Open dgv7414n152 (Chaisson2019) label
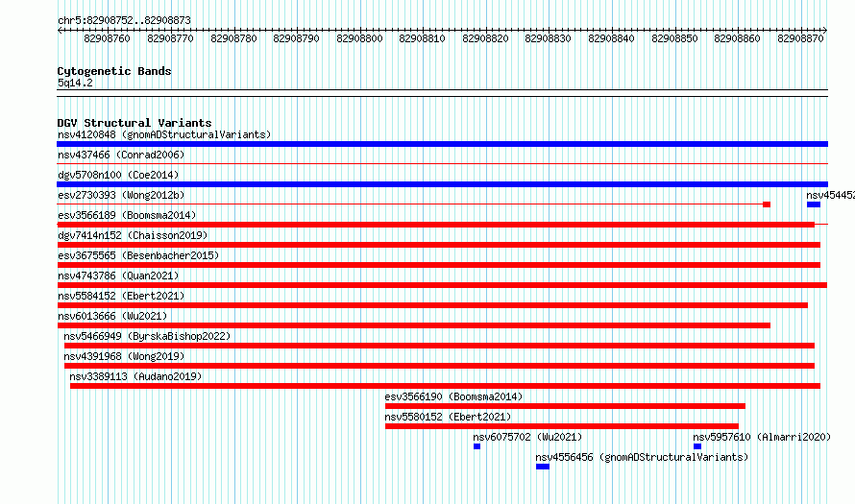Viewport: 855px width, 504px height. tap(133, 235)
